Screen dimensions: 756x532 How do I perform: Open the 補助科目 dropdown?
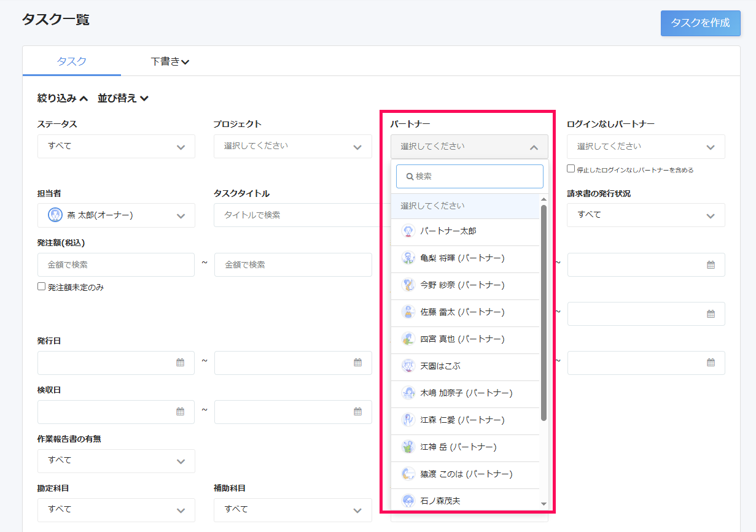pos(293,510)
